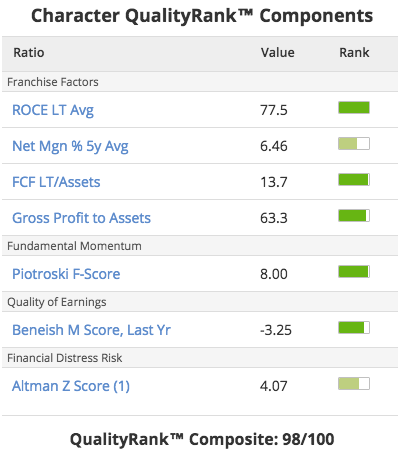The image size is (398, 457).
Task: Click the Piotroski F-Score rank bar
Action: [x=354, y=272]
